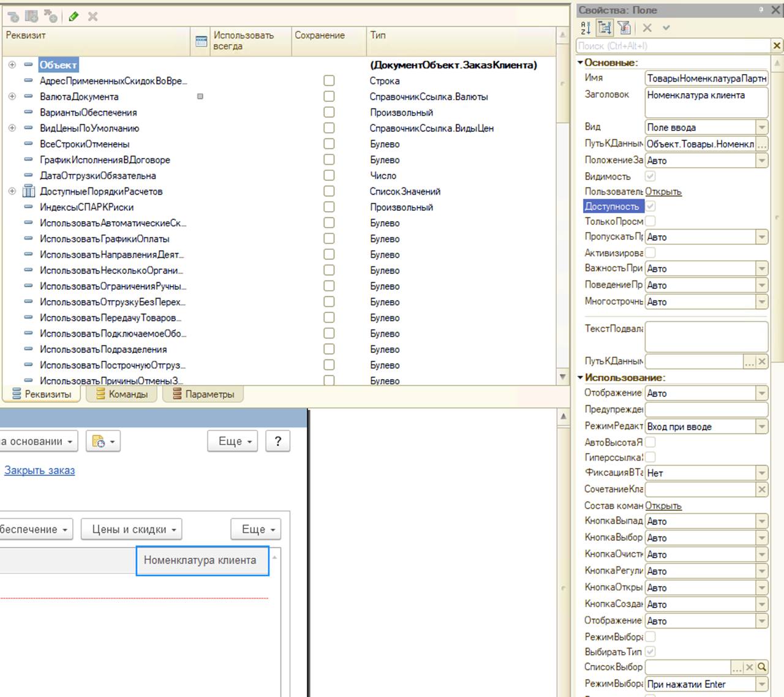Click the filter properties funnel icon
Image resolution: width=784 pixels, height=697 pixels.
coord(624,28)
